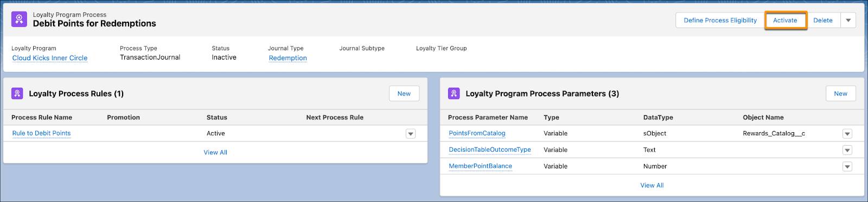Open Loyalty Process Rules (1) heading link
The image size is (868, 202).
[76, 94]
